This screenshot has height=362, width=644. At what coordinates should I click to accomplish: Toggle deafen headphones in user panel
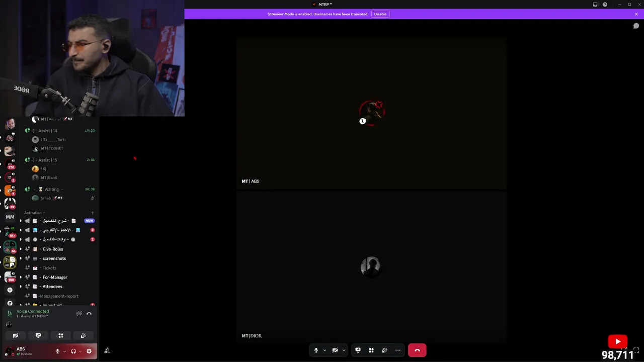click(x=73, y=351)
